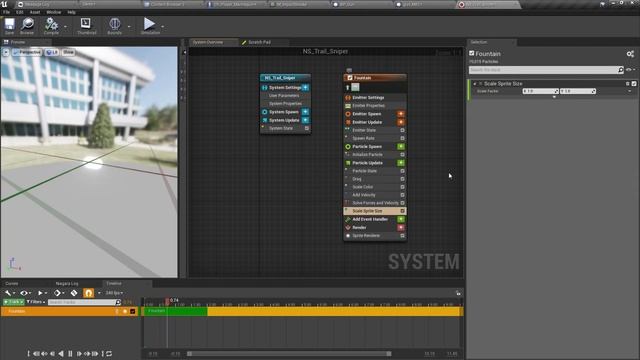
Task: Add module to Emitter Spawn stage
Action: pyautogui.click(x=401, y=114)
